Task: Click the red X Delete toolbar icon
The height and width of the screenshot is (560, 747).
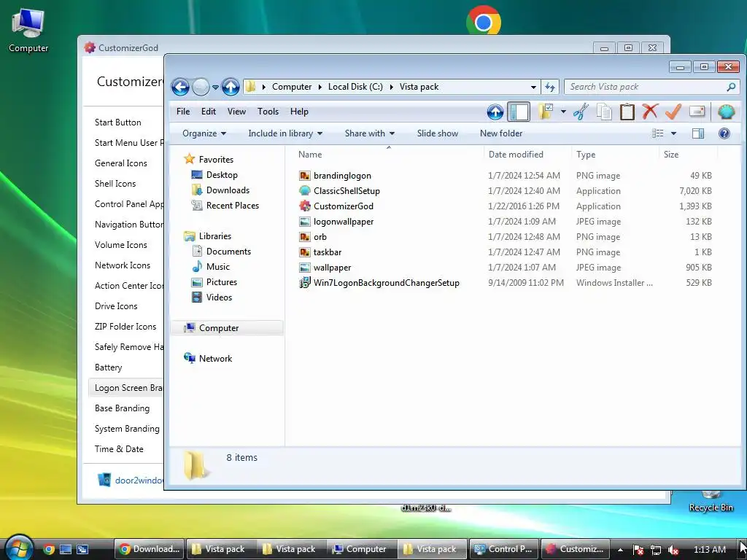Action: 650,112
